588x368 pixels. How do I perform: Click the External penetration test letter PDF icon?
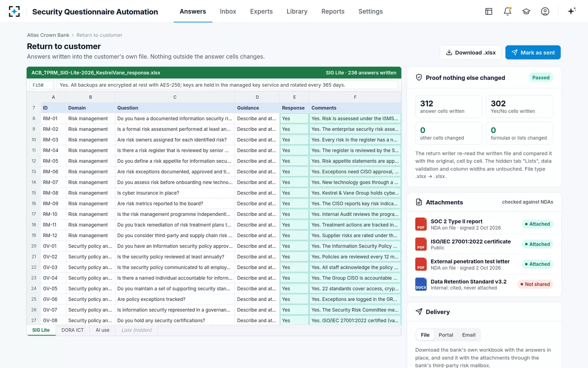(x=421, y=264)
